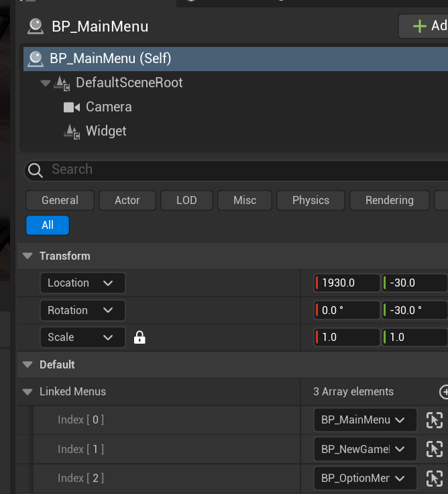
Task: Click the 3 Array elements text
Action: tap(353, 391)
